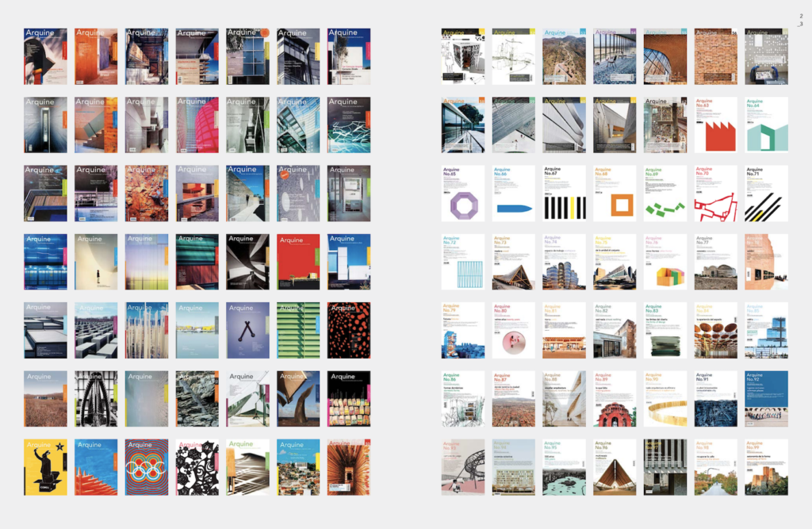The width and height of the screenshot is (812, 529).
Task: Select the Arquine No.88 cover
Action: 565,398
